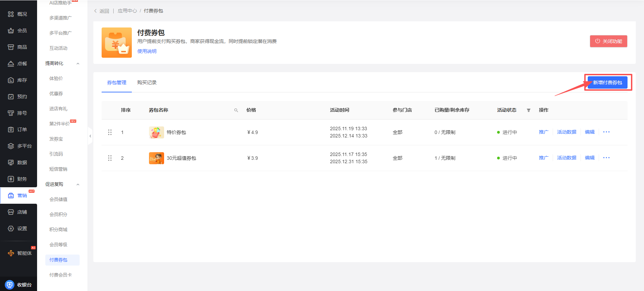Viewport: 644px width, 291px height.
Task: Click the 新增付费券包 button
Action: 607,83
